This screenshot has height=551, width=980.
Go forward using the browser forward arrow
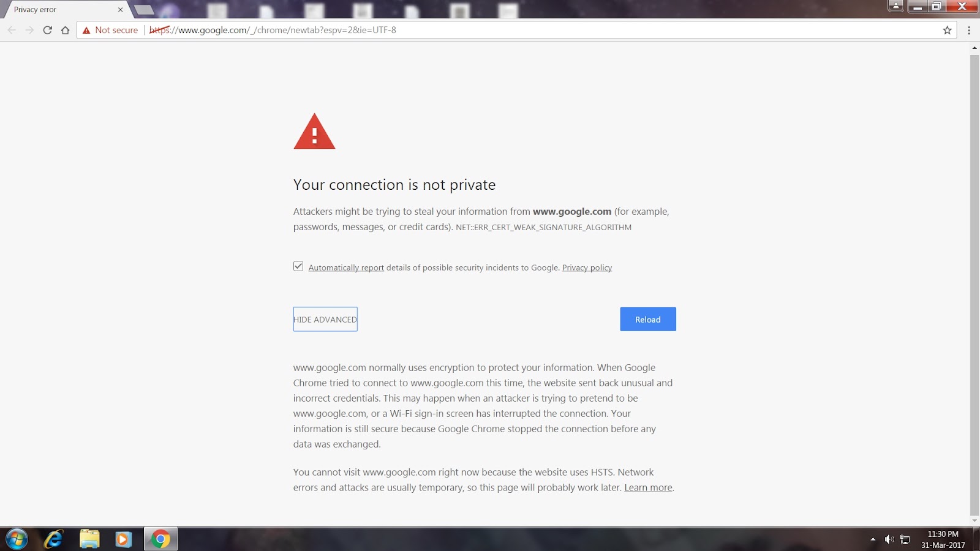click(x=29, y=30)
